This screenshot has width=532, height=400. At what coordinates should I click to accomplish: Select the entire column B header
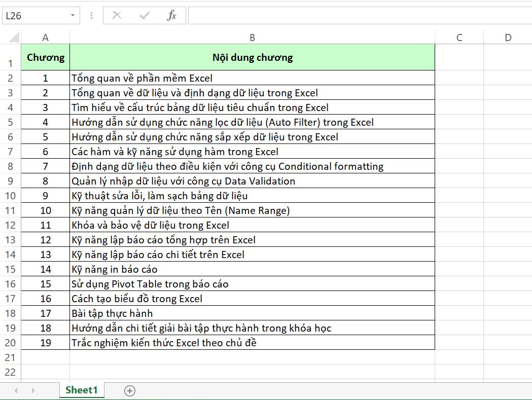click(x=252, y=37)
